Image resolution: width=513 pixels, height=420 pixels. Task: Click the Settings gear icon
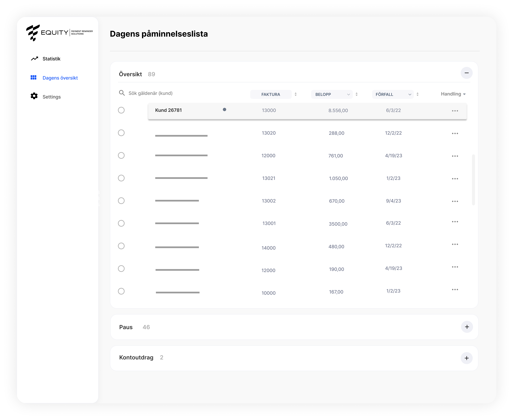(34, 96)
